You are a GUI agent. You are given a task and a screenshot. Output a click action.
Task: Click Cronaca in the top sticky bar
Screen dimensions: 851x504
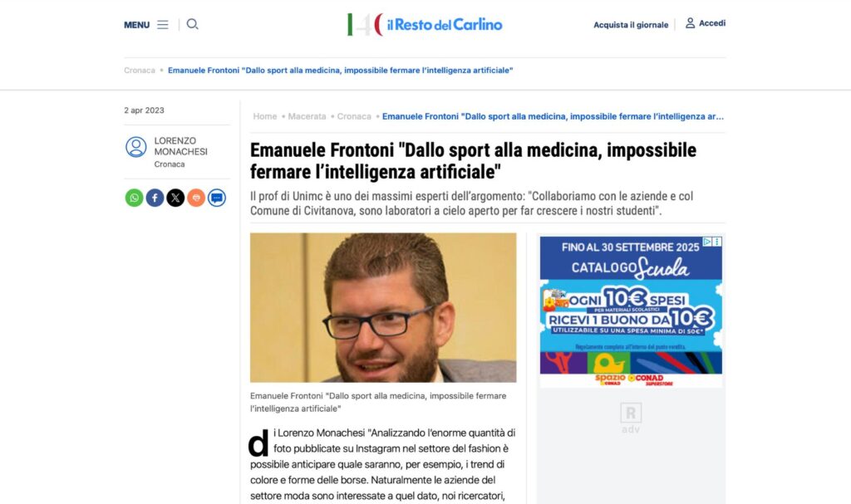140,71
